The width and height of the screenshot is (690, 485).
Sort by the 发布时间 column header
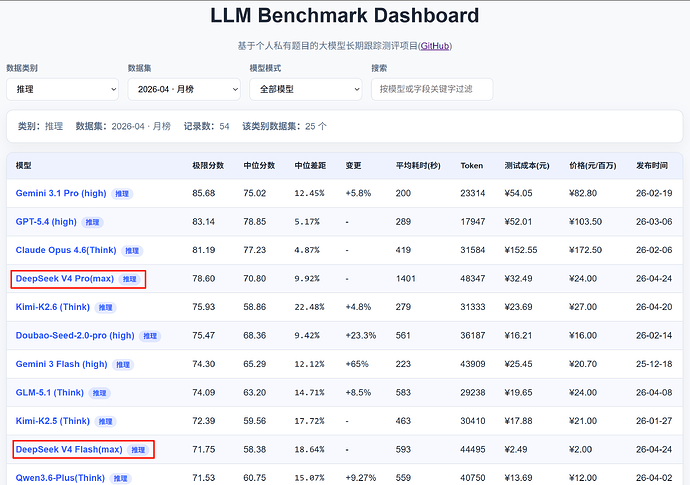click(x=652, y=165)
